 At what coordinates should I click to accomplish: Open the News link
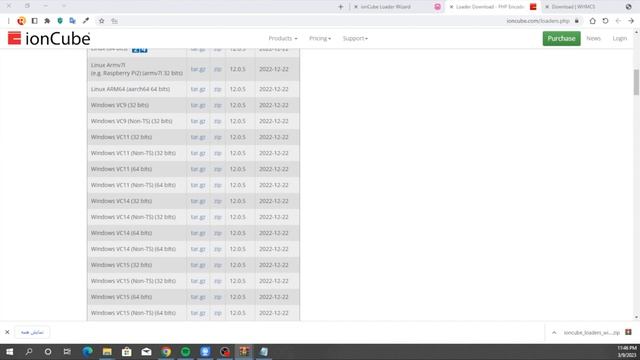point(593,38)
